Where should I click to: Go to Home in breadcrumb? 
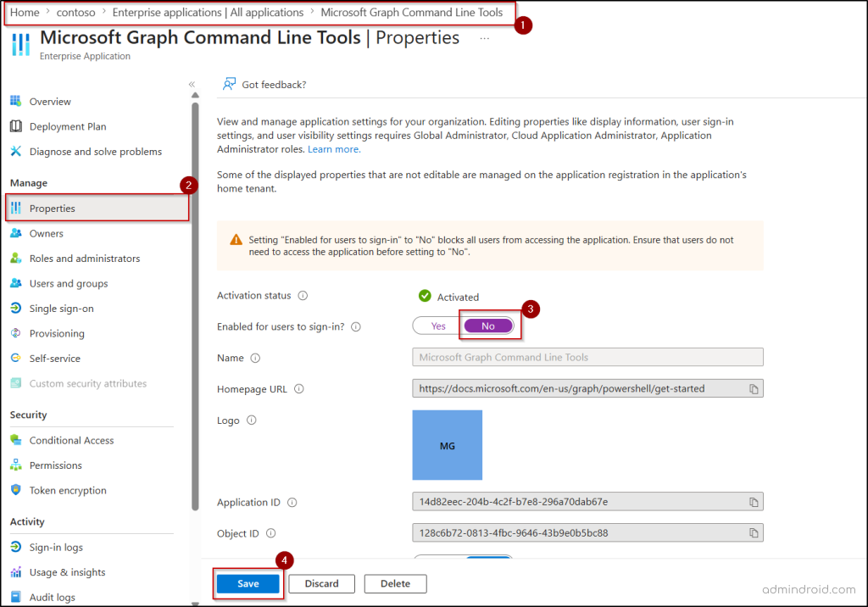(x=25, y=12)
